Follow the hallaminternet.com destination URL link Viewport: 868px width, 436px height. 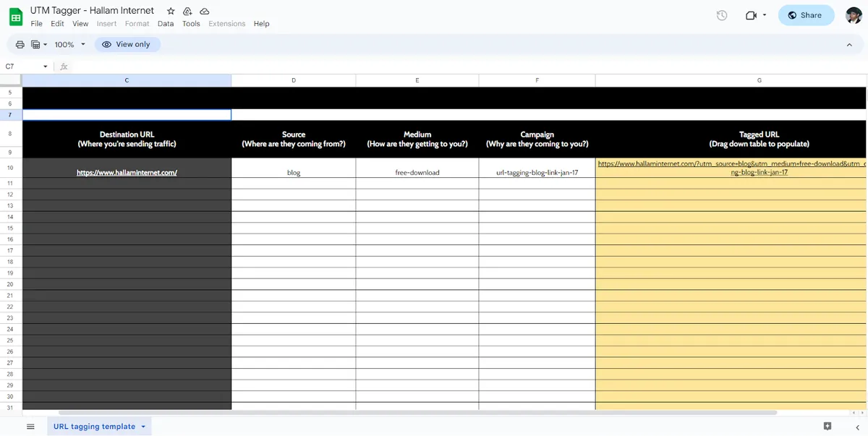pos(127,172)
